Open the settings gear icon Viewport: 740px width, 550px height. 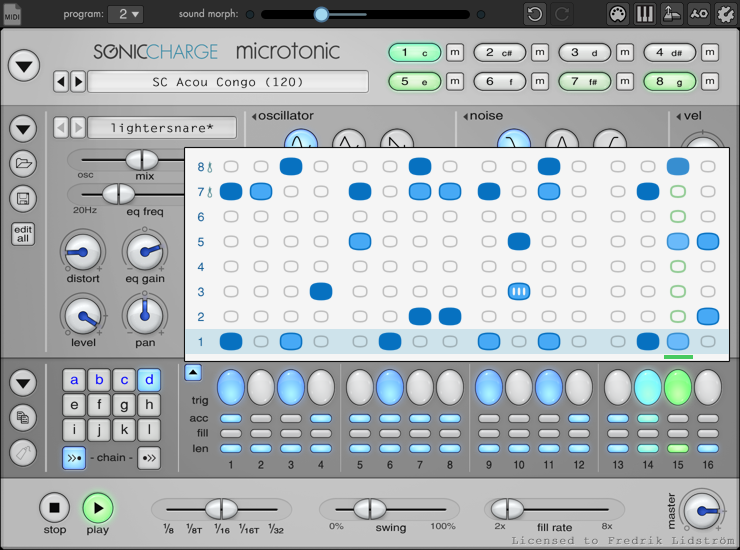point(725,14)
